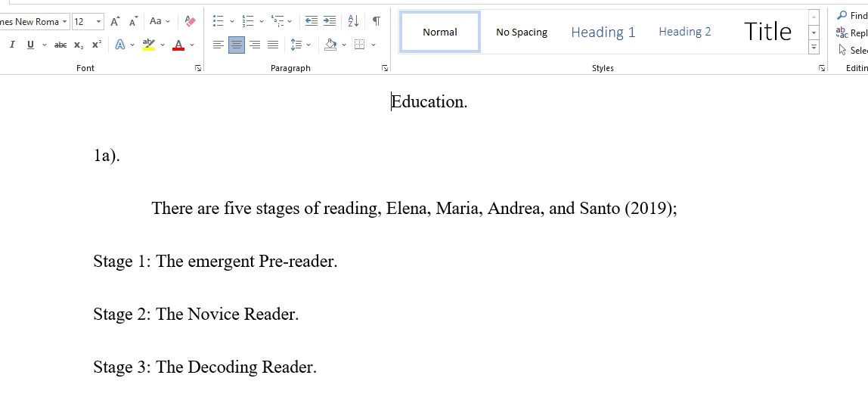Select the No Spacing style

click(522, 32)
